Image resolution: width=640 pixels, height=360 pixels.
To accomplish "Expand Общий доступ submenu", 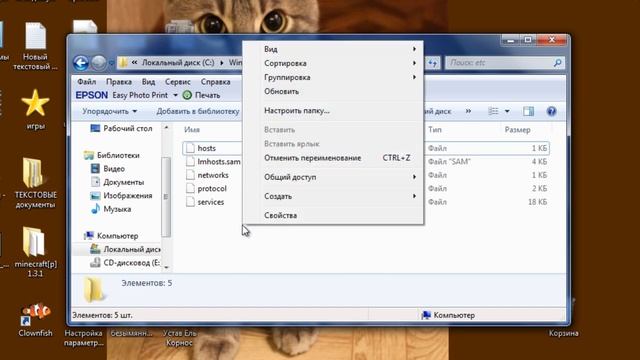I will 333,177.
